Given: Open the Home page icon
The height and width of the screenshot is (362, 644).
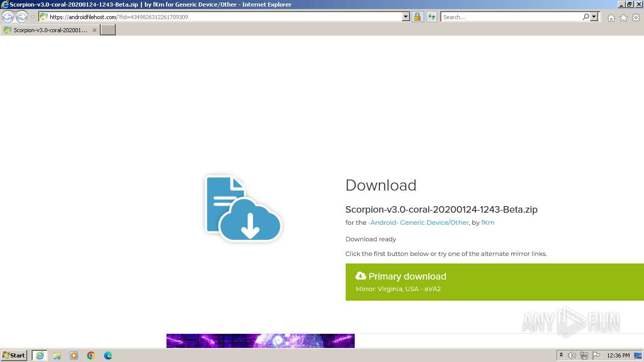Looking at the screenshot, I should coord(611,18).
